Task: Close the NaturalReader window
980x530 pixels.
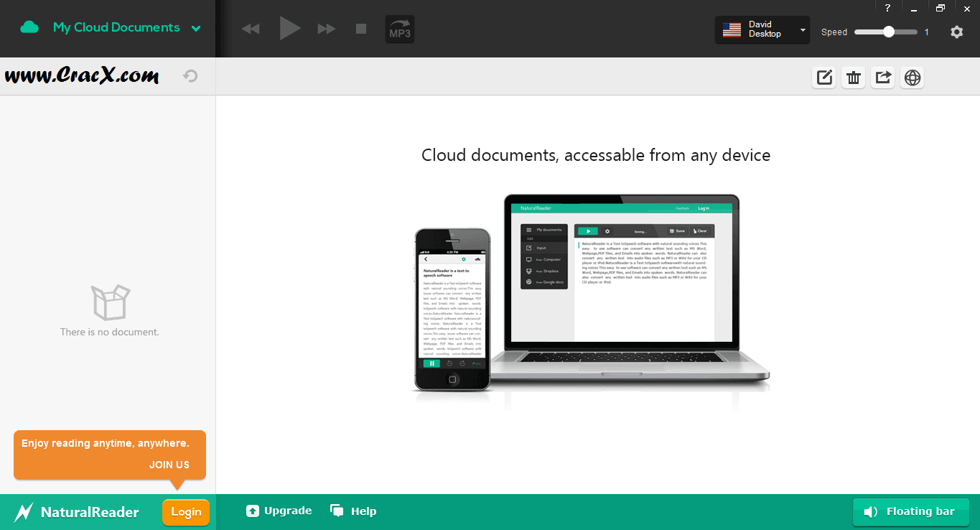Action: click(966, 8)
